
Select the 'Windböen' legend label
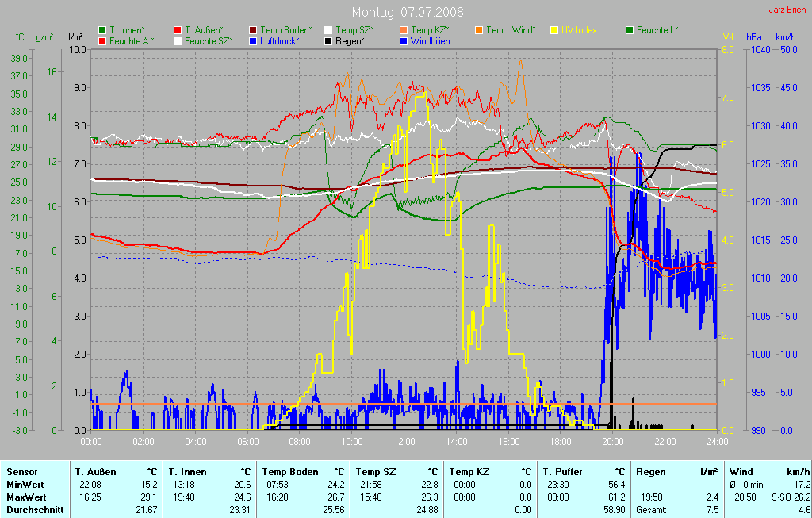click(431, 41)
